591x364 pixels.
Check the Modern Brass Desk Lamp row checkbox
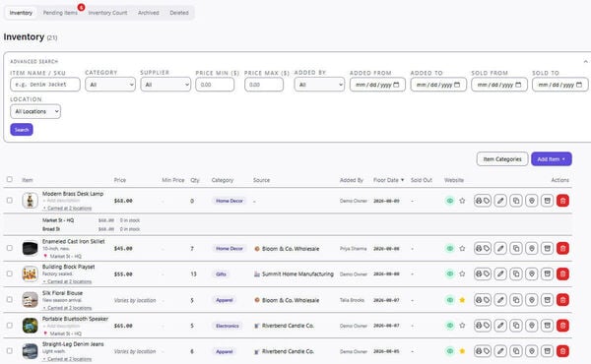(x=10, y=201)
